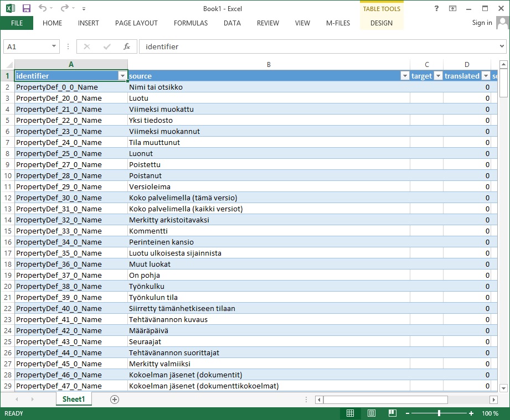Select the row 5 header
The height and width of the screenshot is (420, 510).
coord(8,120)
